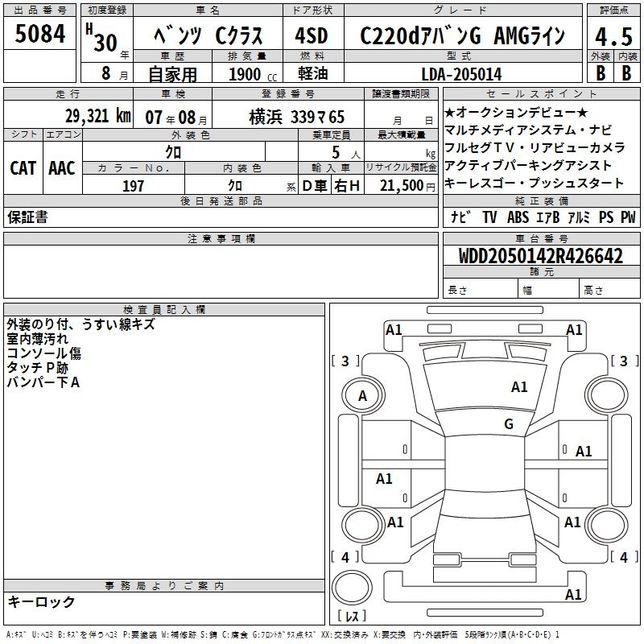644x644 pixels.
Task: Select ★オークションデビュー★ sales point
Action: click(516, 112)
